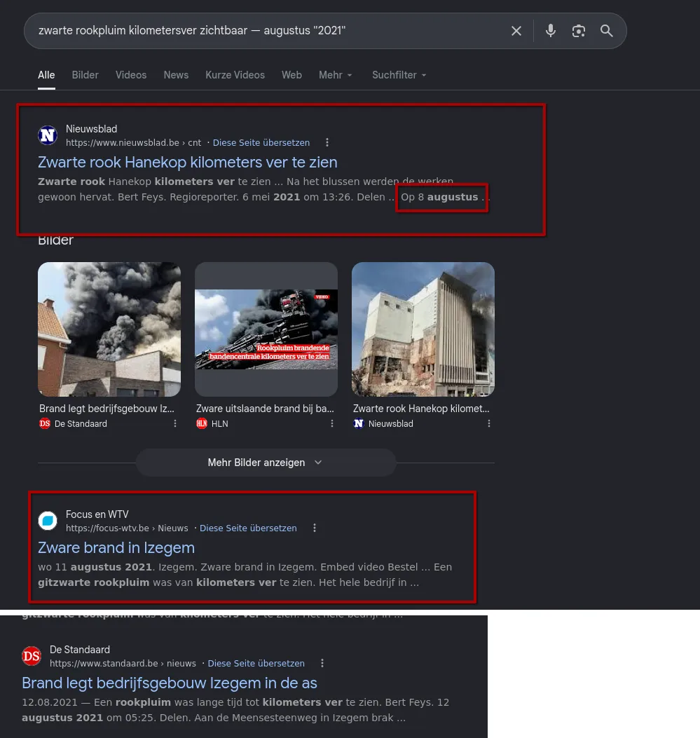Click the Nieuwsblad icon under image card

coord(359,423)
